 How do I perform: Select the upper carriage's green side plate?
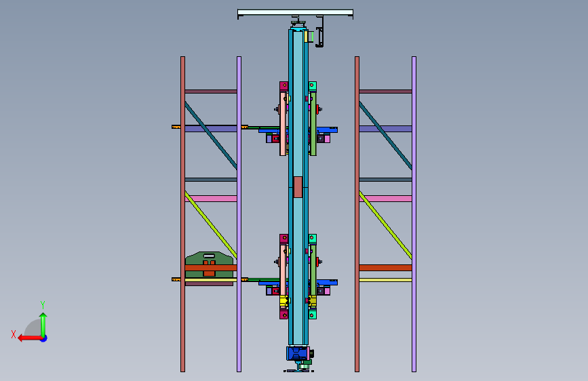click(x=313, y=124)
